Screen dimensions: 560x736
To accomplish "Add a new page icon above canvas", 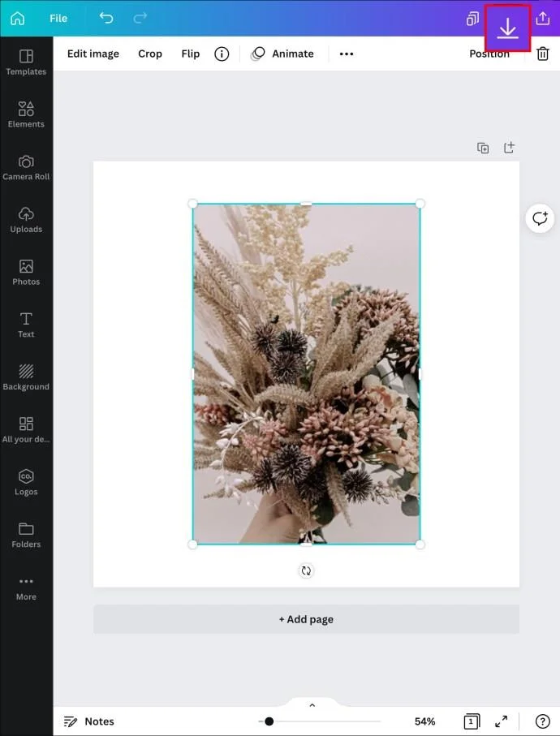I will tap(509, 148).
